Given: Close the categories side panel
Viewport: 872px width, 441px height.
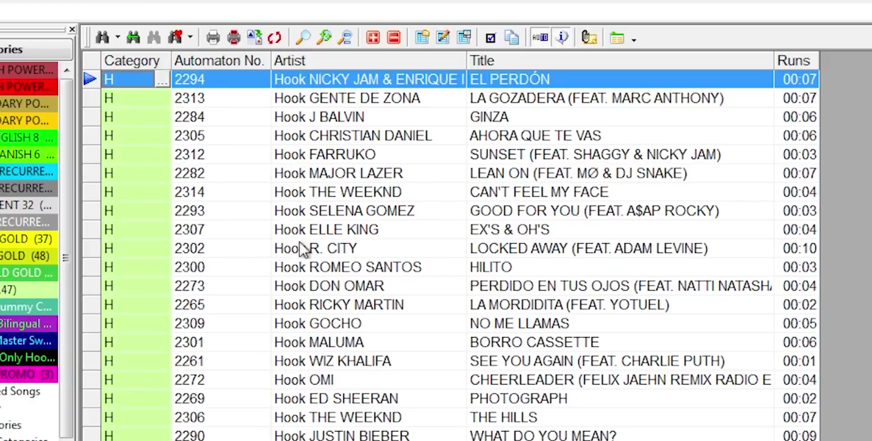Looking at the screenshot, I should [72, 29].
